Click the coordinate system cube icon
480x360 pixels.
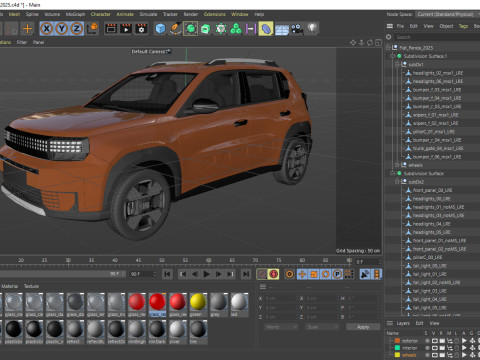pos(92,28)
